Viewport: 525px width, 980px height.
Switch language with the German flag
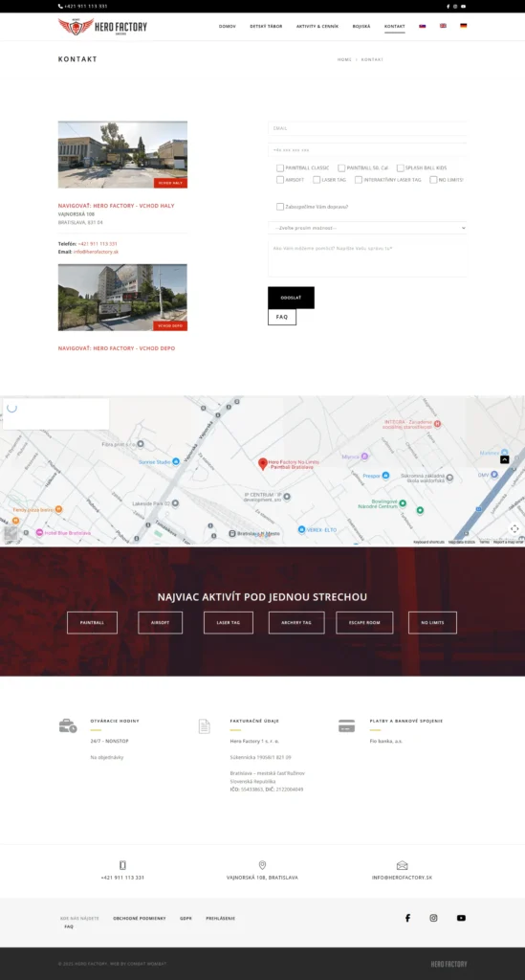point(463,26)
